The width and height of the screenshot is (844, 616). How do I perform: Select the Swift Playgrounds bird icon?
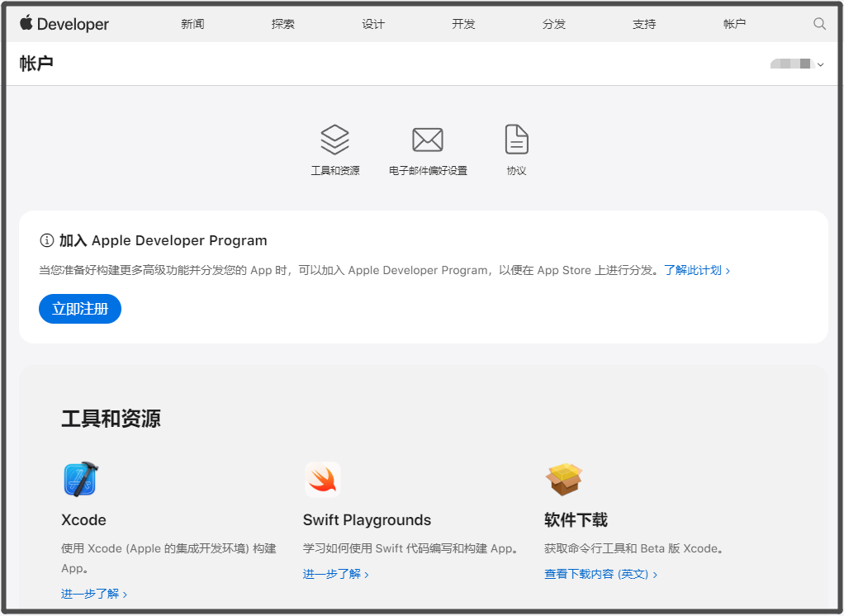(x=322, y=479)
